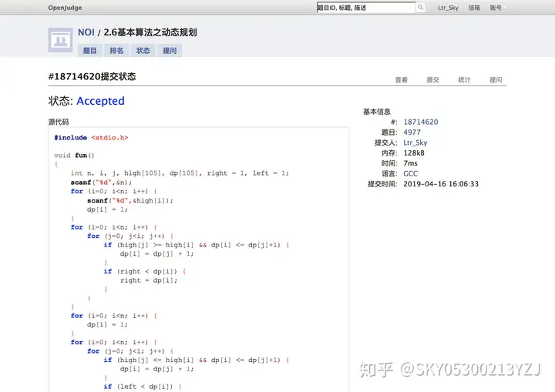Click the #18714620提交状态 heading
Image resolution: width=555 pixels, height=392 pixels.
(92, 76)
